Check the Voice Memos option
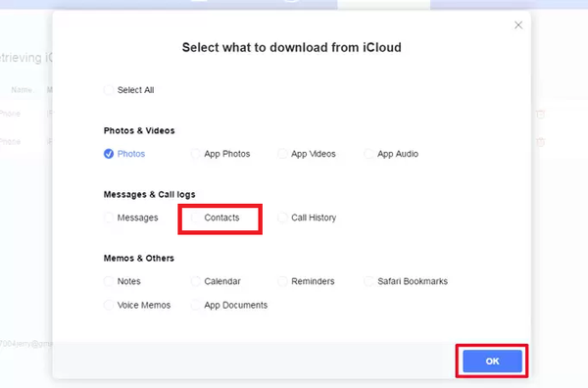Screen dimensions: 588x388 point(109,305)
